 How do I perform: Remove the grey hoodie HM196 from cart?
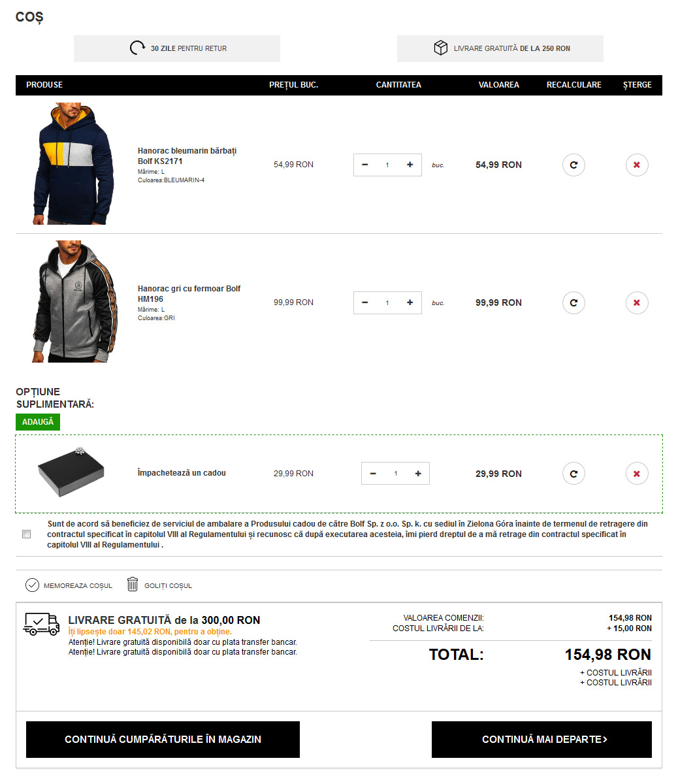click(637, 302)
